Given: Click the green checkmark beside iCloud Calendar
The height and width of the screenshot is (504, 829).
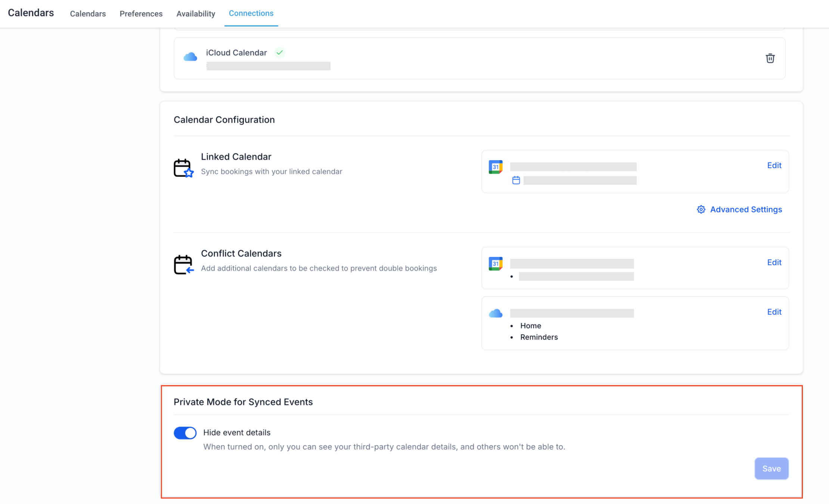Looking at the screenshot, I should [x=280, y=53].
